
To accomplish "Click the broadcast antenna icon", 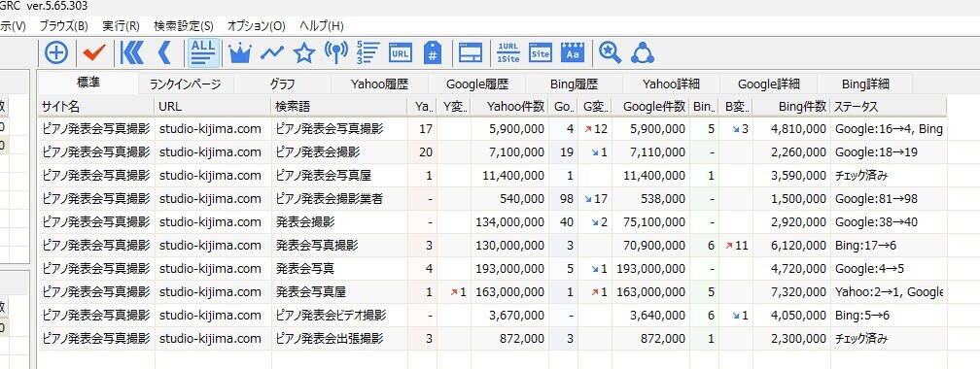I will [x=336, y=53].
